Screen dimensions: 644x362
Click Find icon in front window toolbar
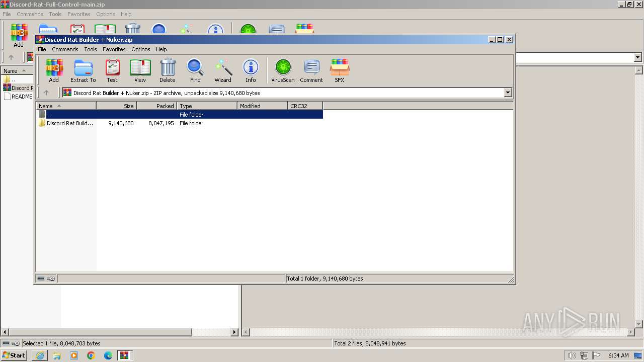(x=195, y=70)
